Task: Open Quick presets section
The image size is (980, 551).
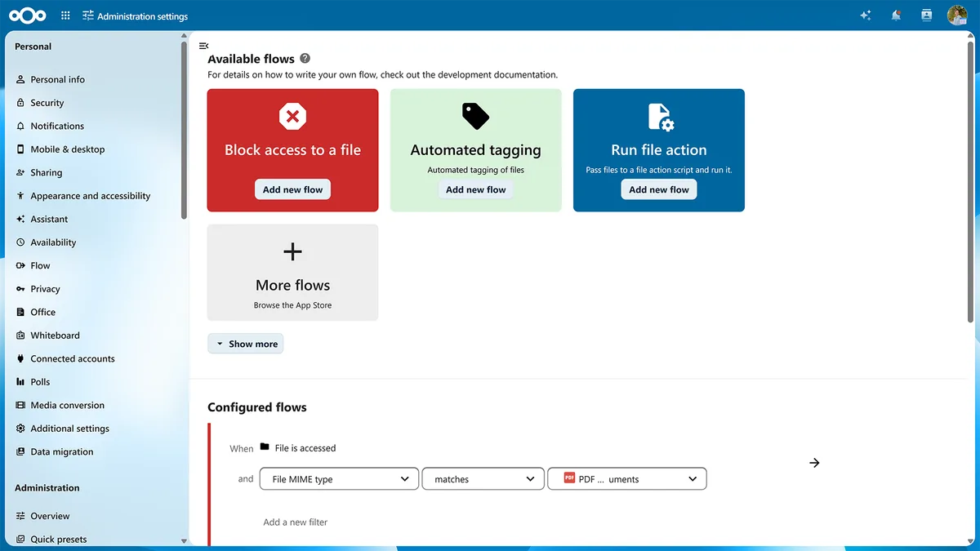Action: click(x=96, y=539)
